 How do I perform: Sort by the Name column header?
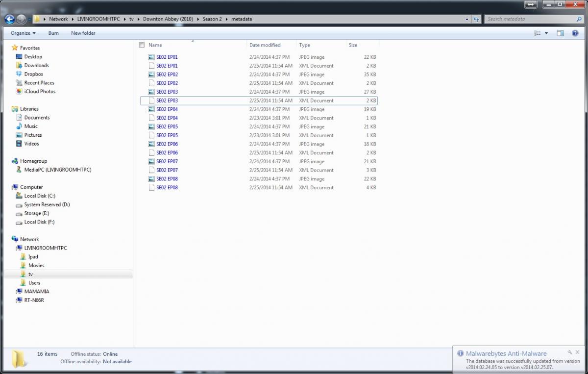[155, 45]
